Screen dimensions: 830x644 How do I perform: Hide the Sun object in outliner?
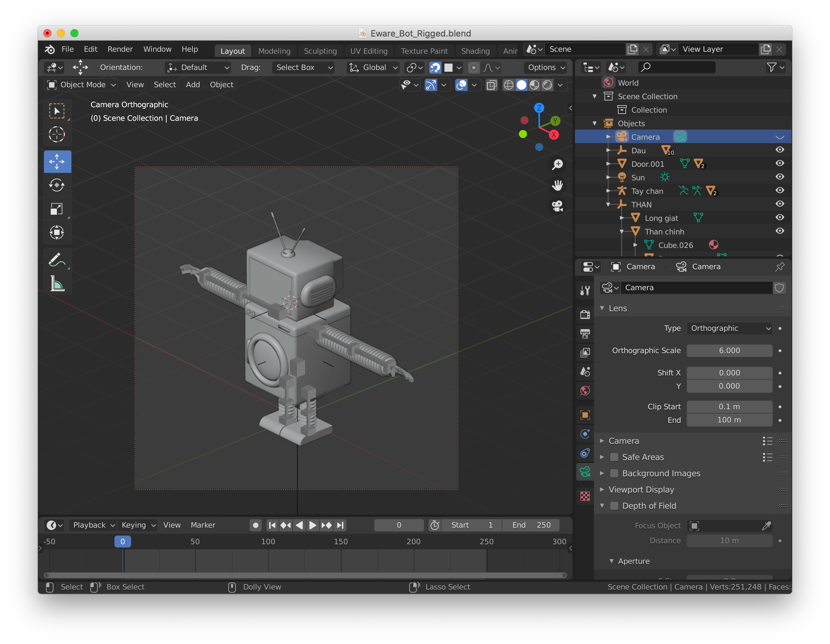[780, 177]
